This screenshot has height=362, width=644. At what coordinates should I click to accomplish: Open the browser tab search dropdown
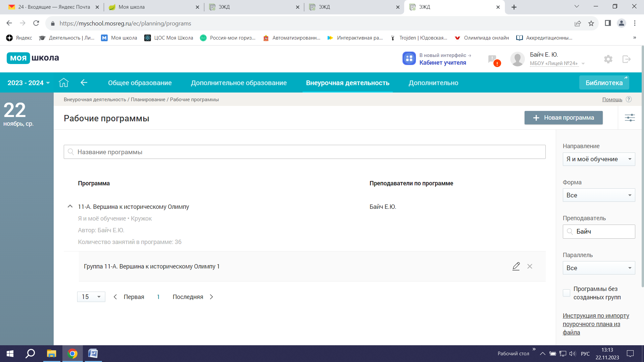click(576, 6)
